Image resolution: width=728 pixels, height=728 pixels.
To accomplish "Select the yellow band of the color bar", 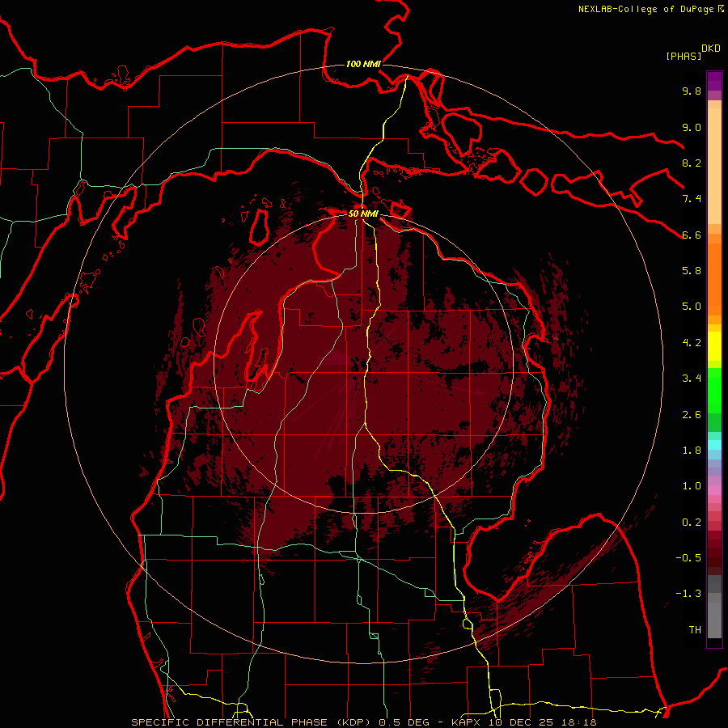I will pos(714,346).
